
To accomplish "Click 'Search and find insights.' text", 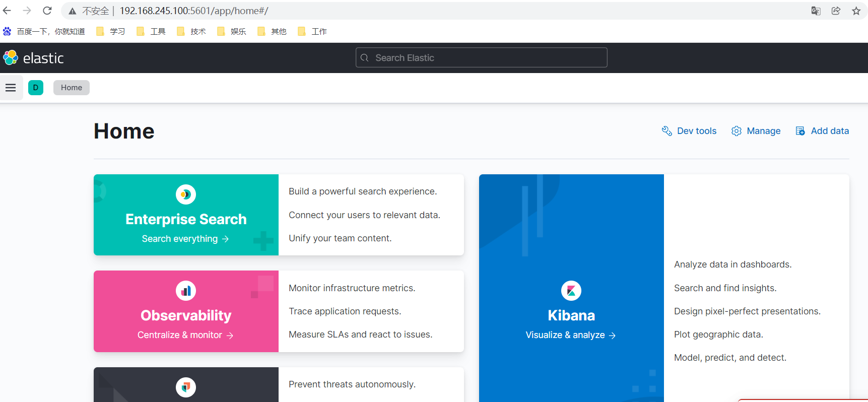I will pos(725,288).
